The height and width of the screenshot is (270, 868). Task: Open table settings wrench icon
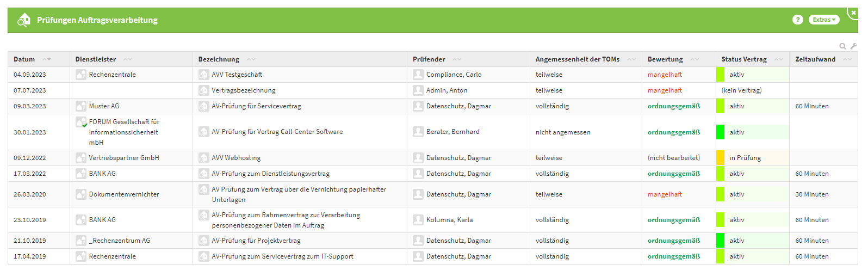(x=854, y=46)
